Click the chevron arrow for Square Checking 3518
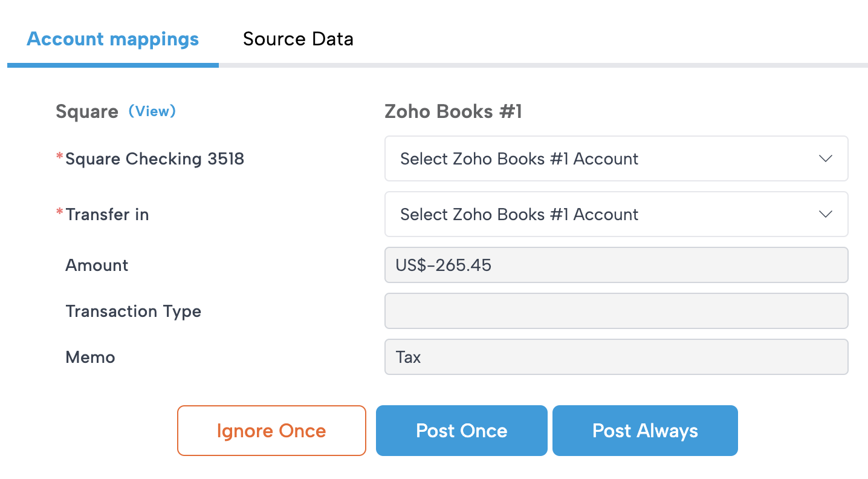 (825, 158)
